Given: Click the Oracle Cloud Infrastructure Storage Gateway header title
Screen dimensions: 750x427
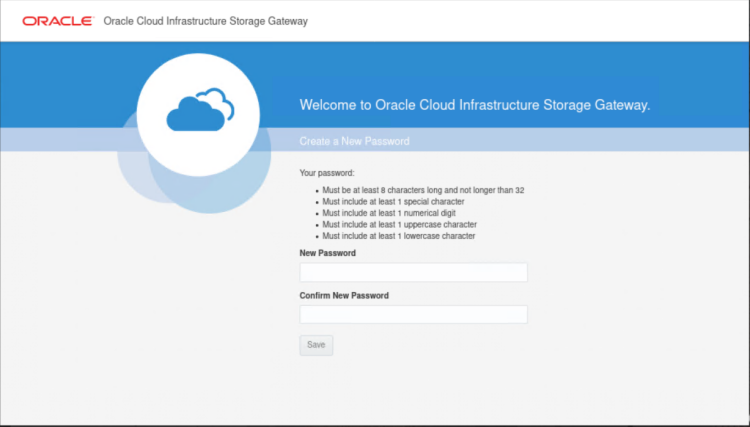Looking at the screenshot, I should 206,21.
